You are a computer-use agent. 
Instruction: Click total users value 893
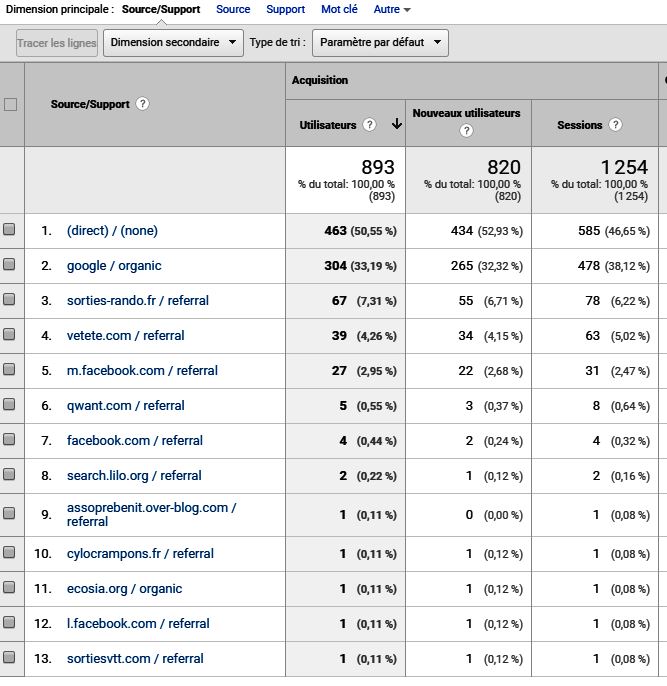(x=378, y=167)
